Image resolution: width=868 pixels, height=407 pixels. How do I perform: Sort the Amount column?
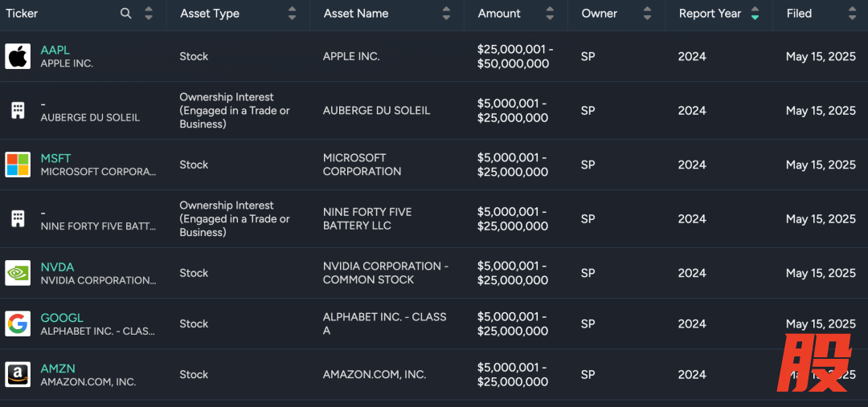coord(550,14)
